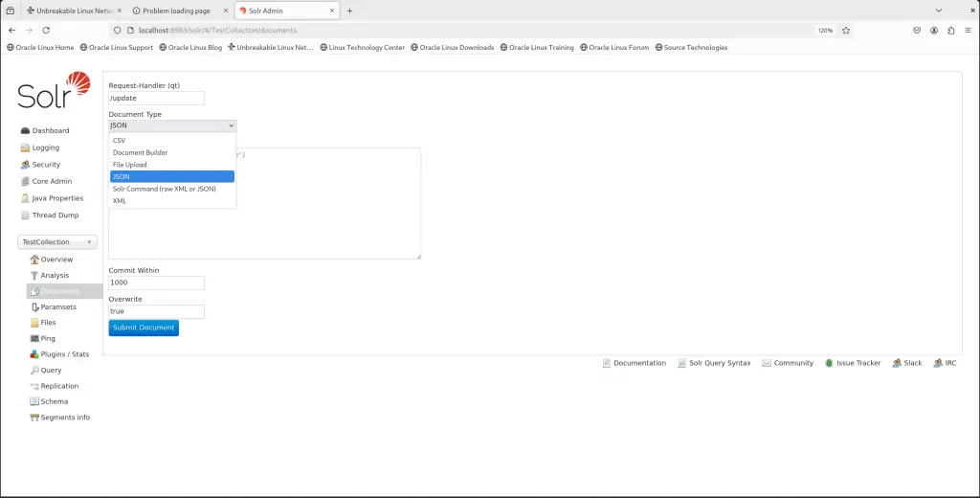980x498 pixels.
Task: Open Analysis funnel icon
Action: (34, 275)
